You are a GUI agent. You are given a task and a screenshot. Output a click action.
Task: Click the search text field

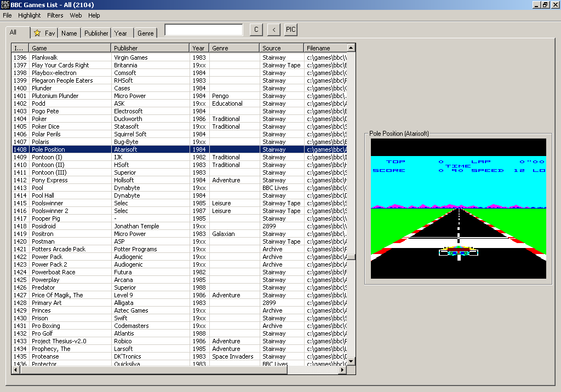click(x=204, y=30)
